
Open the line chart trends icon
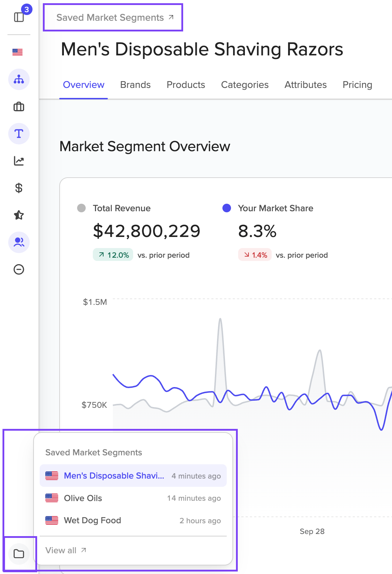[x=19, y=161]
